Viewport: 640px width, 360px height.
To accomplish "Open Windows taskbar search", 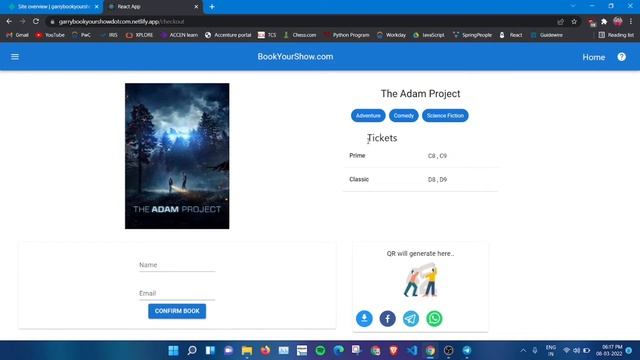I will [192, 351].
